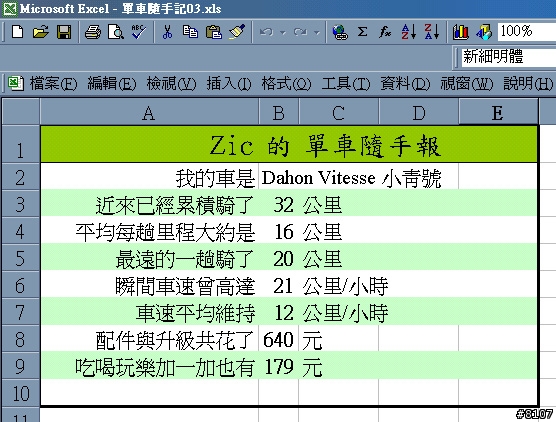Redo the last undone action
This screenshot has width=556, height=422.
click(300, 32)
